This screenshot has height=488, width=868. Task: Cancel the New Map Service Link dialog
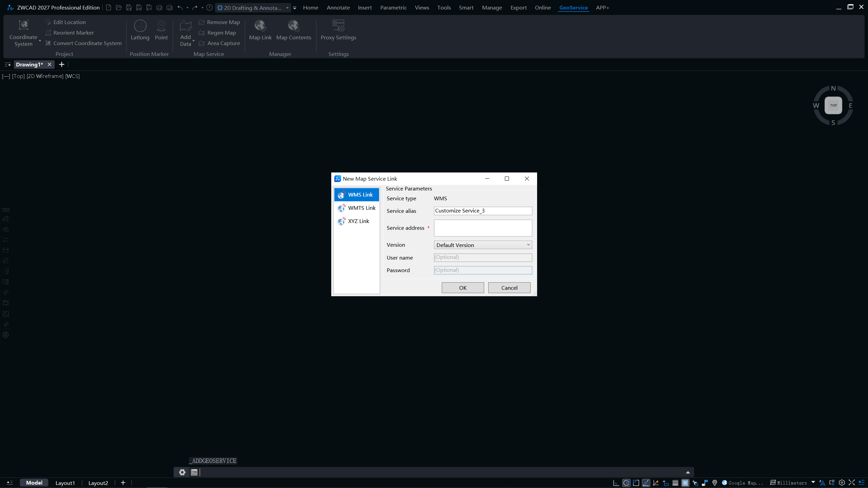pos(509,288)
